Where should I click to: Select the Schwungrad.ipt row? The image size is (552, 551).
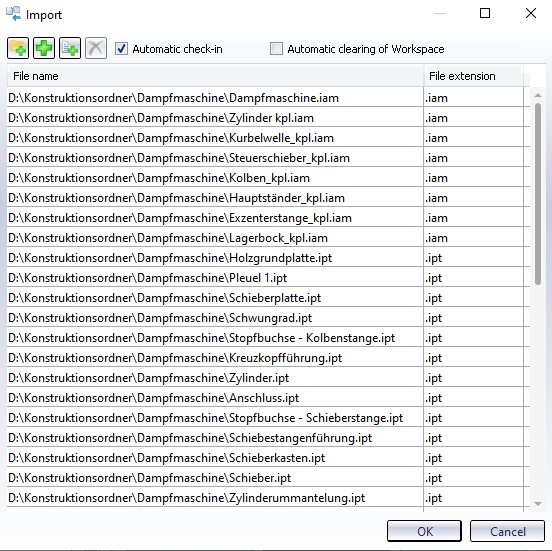click(x=268, y=318)
